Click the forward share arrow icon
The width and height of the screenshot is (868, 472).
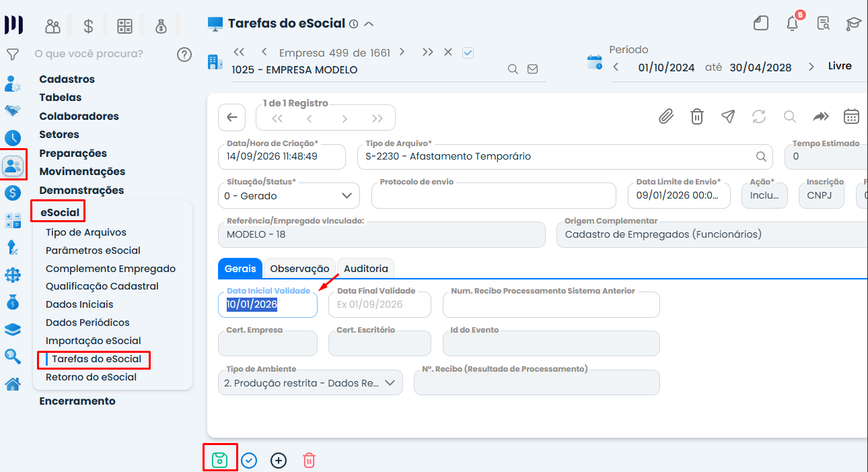click(x=821, y=116)
